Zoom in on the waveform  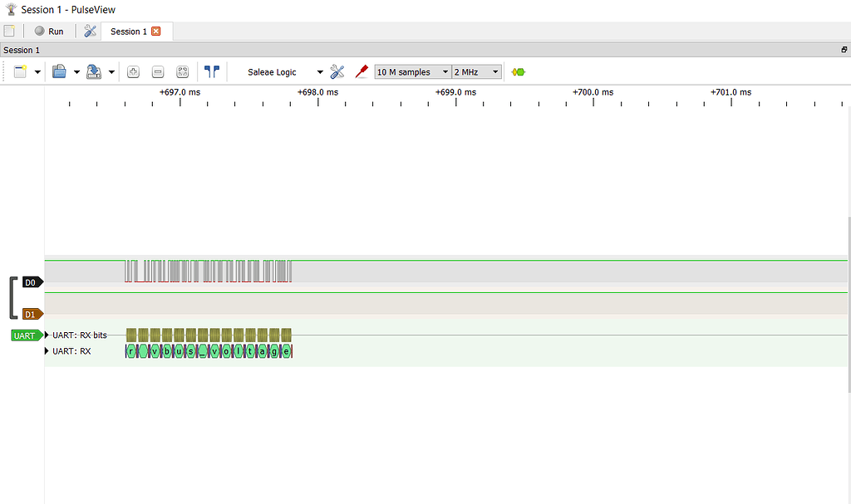[x=133, y=71]
